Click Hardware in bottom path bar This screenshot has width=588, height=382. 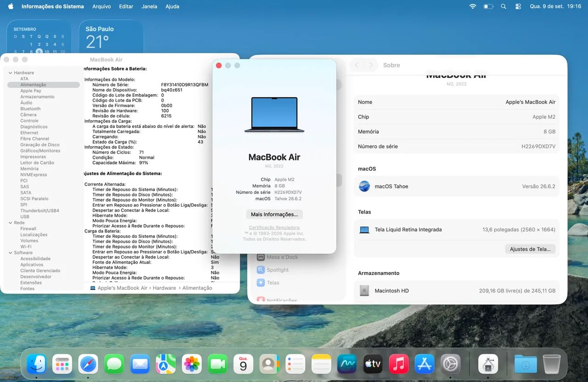pyautogui.click(x=164, y=288)
